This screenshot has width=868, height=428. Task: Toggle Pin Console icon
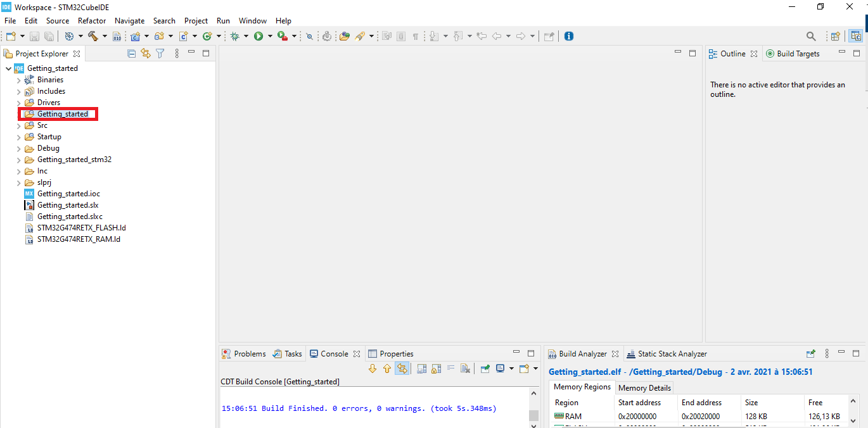485,368
